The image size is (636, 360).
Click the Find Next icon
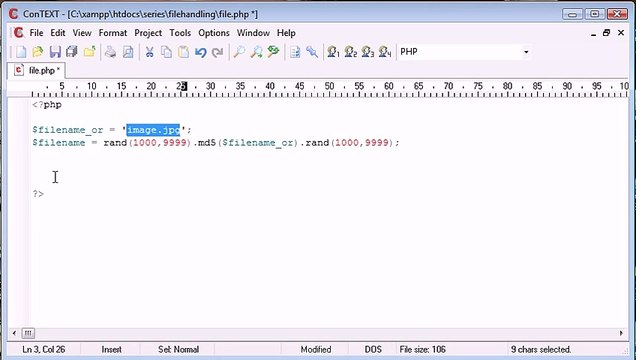tap(256, 52)
